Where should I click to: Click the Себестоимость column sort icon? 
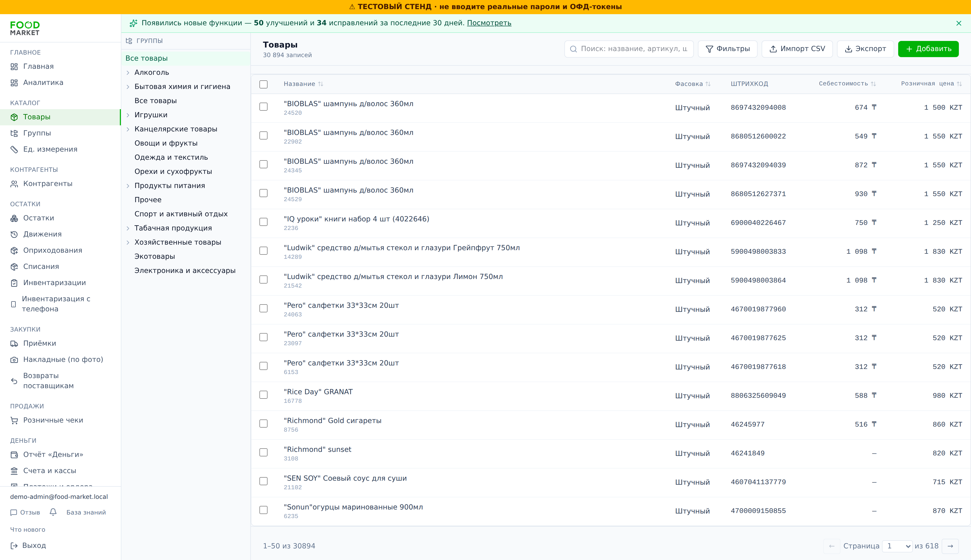[873, 84]
